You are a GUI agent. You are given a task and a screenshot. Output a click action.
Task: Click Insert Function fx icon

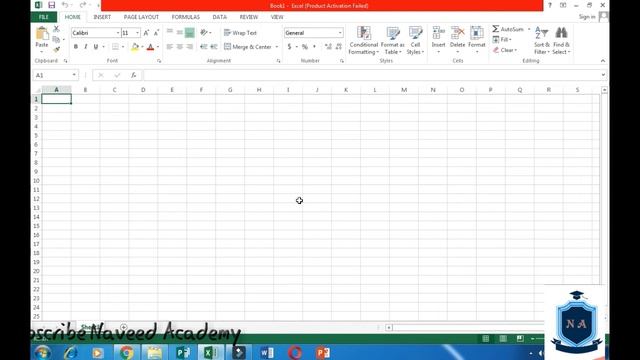133,75
